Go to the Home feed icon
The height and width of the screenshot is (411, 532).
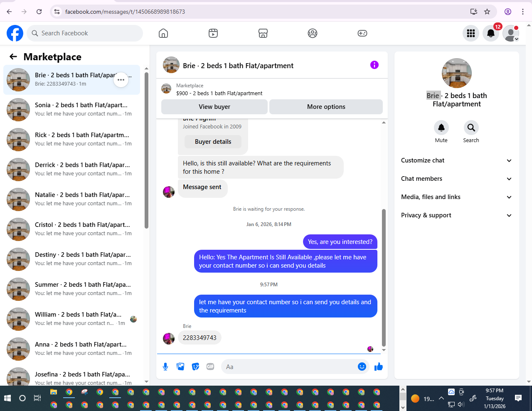tap(163, 33)
